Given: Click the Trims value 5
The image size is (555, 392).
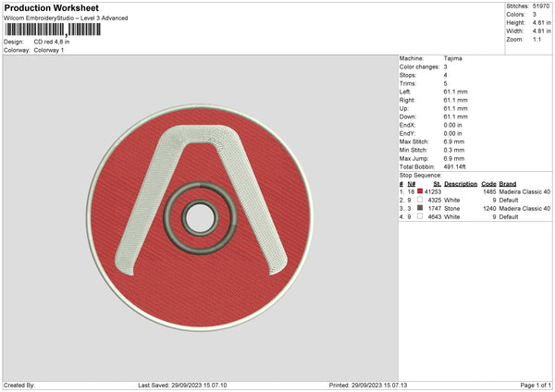Looking at the screenshot, I should tap(445, 83).
